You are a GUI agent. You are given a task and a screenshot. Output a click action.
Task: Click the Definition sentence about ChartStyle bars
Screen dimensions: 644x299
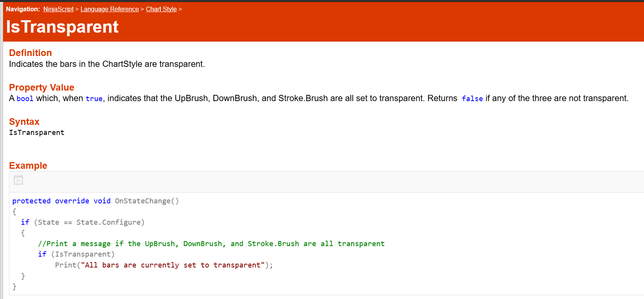107,64
